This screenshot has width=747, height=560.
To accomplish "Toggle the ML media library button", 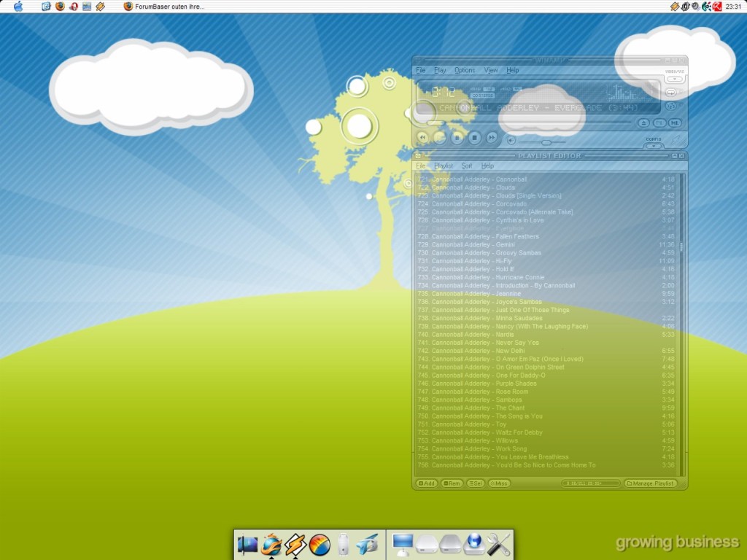I will (675, 122).
